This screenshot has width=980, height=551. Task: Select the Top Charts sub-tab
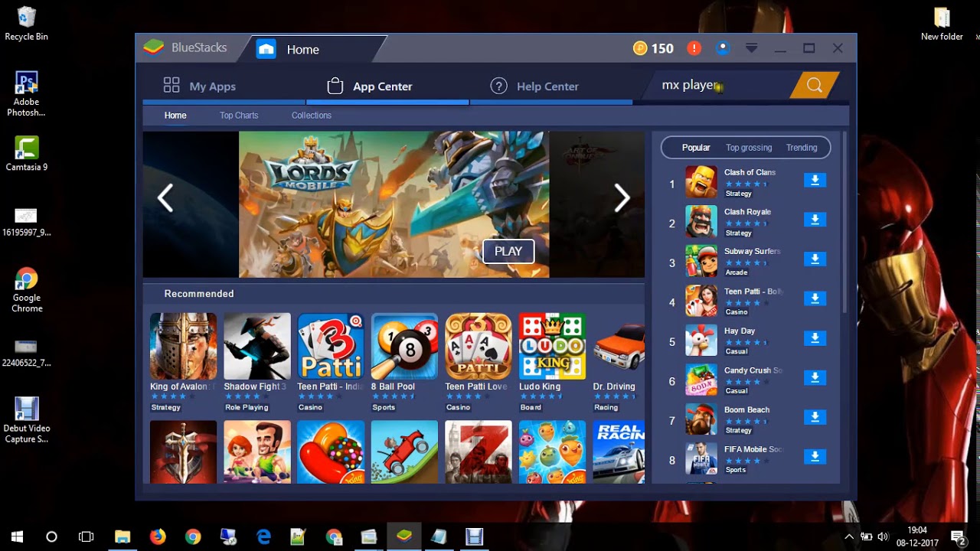[239, 116]
